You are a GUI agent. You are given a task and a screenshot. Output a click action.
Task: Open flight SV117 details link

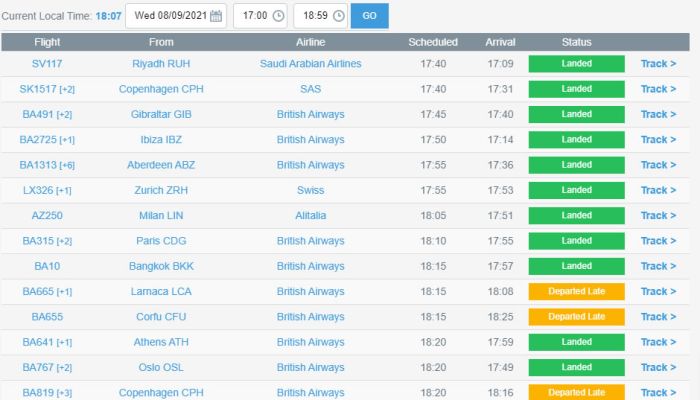47,64
